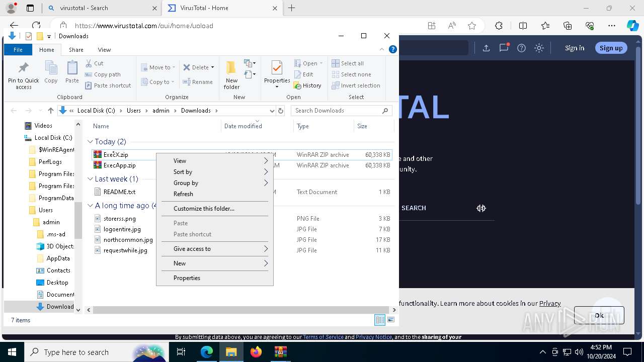Open address bar history dropdown
Viewport: 644px width, 362px height.
[272, 111]
